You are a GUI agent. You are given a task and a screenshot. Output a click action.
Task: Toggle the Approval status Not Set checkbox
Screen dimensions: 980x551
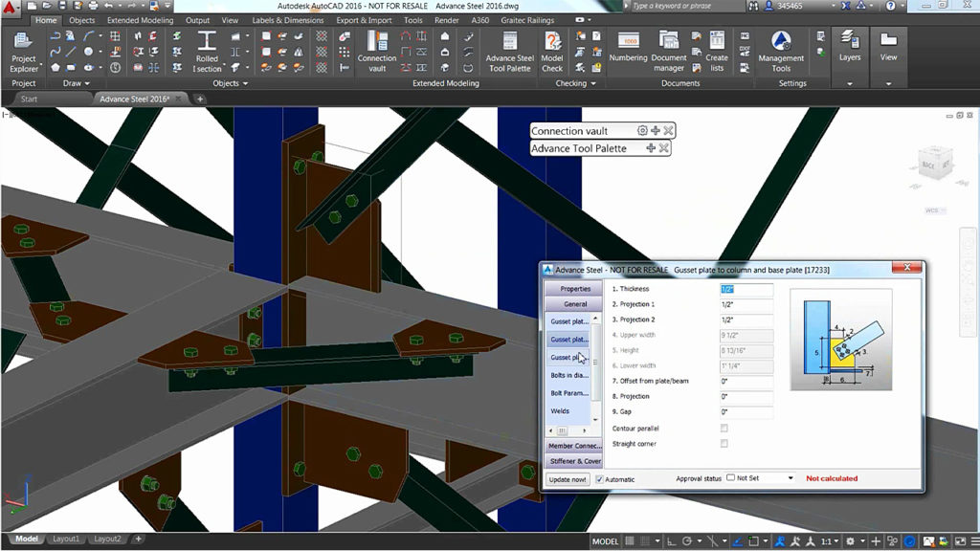[x=730, y=478]
